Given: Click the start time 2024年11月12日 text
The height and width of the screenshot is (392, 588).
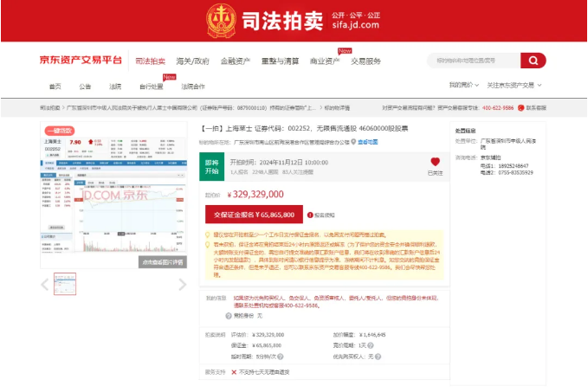Looking at the screenshot, I should (280, 163).
